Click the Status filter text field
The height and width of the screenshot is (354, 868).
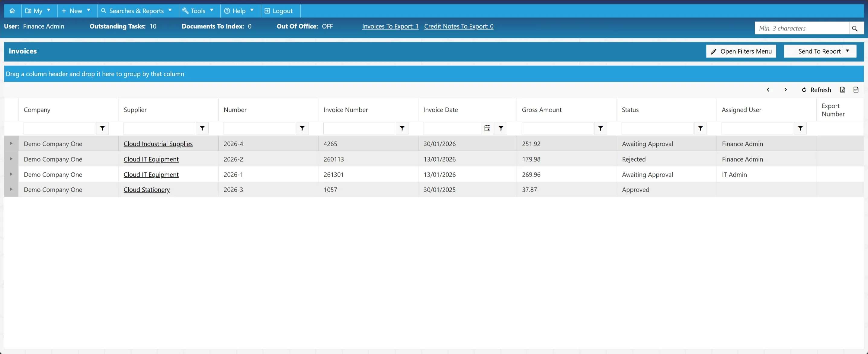click(x=657, y=128)
